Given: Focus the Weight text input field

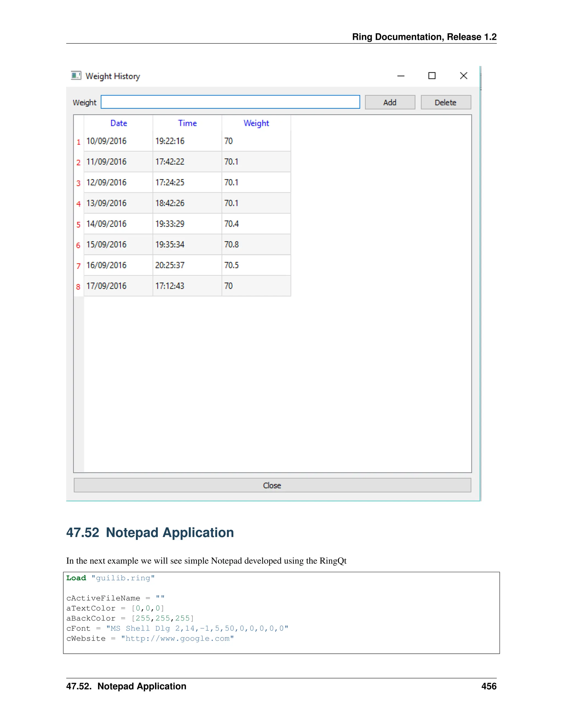Looking at the screenshot, I should 230,102.
